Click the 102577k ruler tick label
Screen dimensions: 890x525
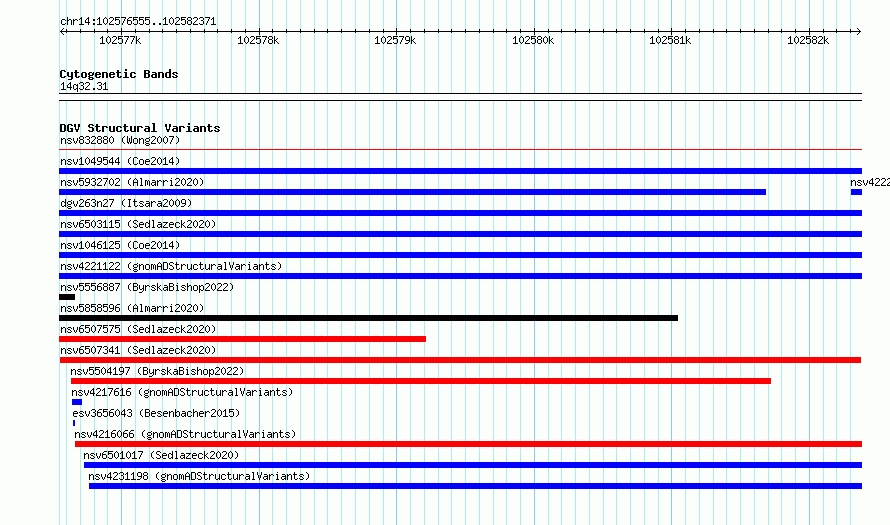click(120, 40)
